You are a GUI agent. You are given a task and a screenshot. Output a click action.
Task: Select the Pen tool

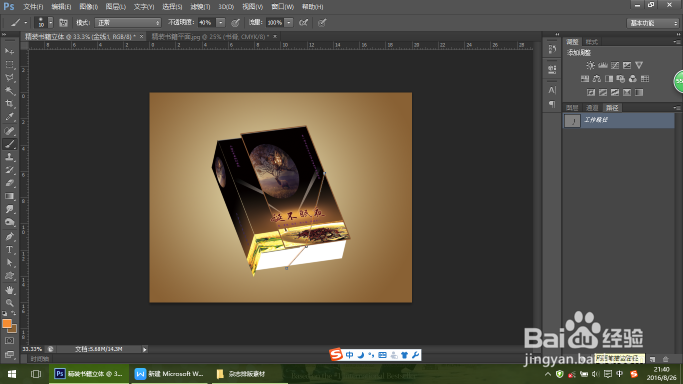pos(9,236)
